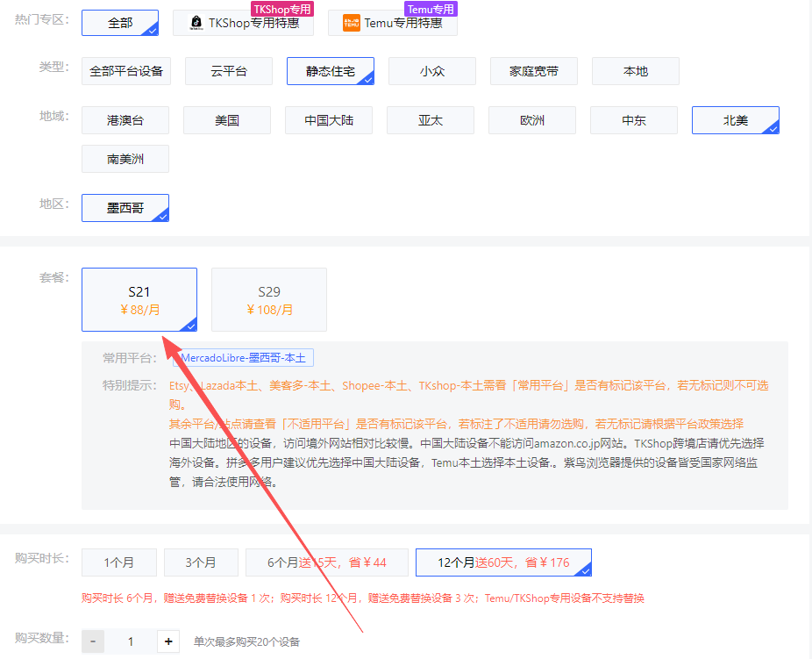
Task: Select 静态住宅 type option
Action: [x=330, y=72]
